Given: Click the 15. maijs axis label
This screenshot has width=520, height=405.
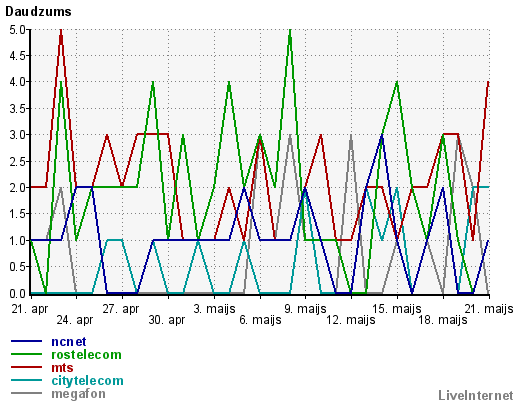Looking at the screenshot, I should click(397, 309).
